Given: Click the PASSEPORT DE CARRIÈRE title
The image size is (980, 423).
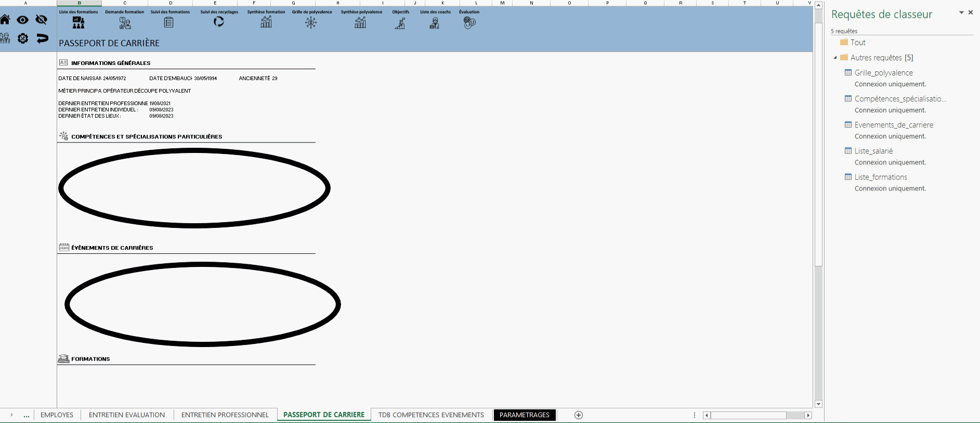Looking at the screenshot, I should (109, 43).
